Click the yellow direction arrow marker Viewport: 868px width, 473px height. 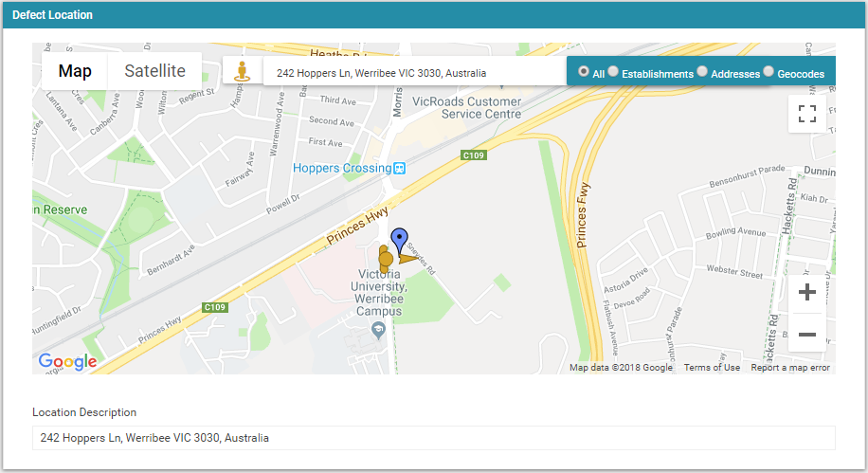pyautogui.click(x=407, y=259)
